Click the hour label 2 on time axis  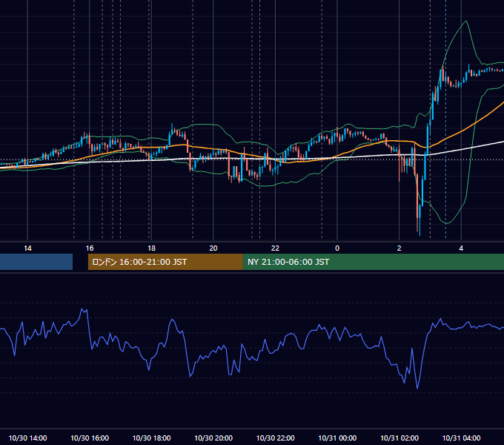[399, 248]
